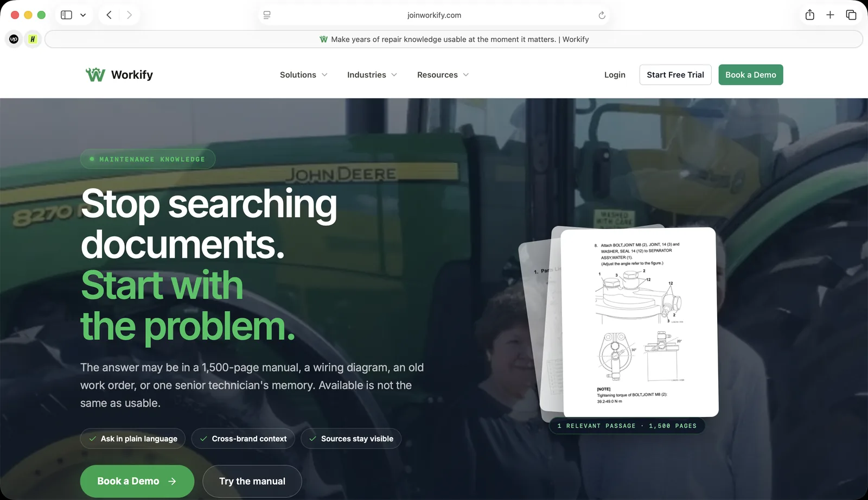Image resolution: width=868 pixels, height=500 pixels.
Task: Click the 1 Relevant Passage label
Action: (x=627, y=426)
